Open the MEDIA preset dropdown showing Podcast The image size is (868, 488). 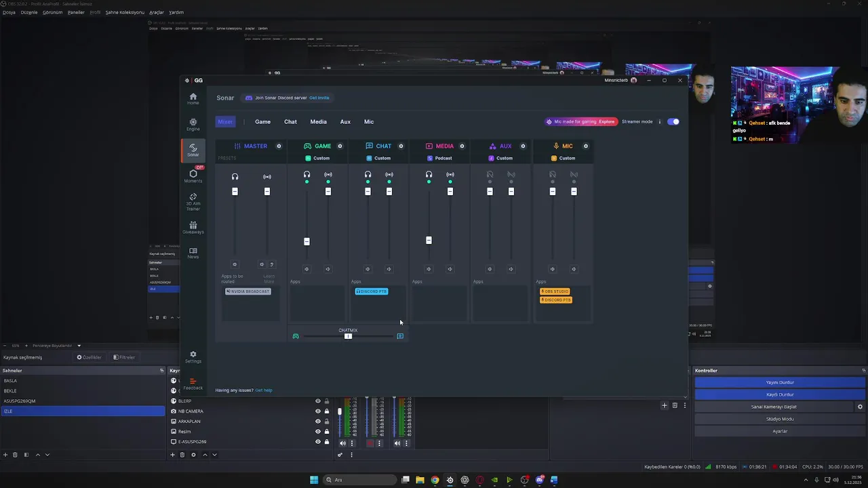point(439,158)
